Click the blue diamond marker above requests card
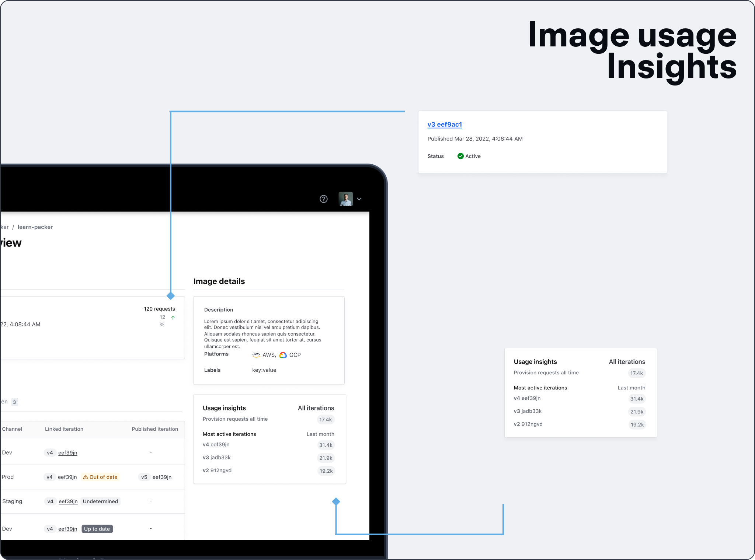Screen dimensions: 755x560 170,296
